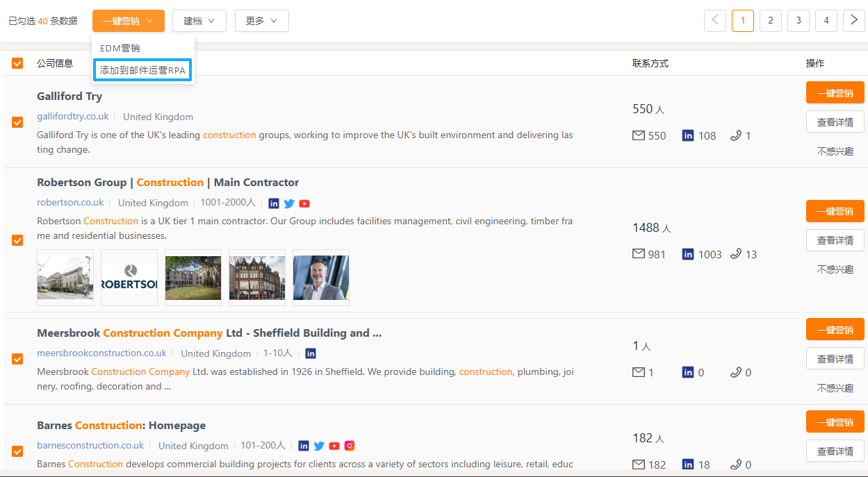Expand the 更多 dropdown
868x477 pixels.
click(x=262, y=21)
